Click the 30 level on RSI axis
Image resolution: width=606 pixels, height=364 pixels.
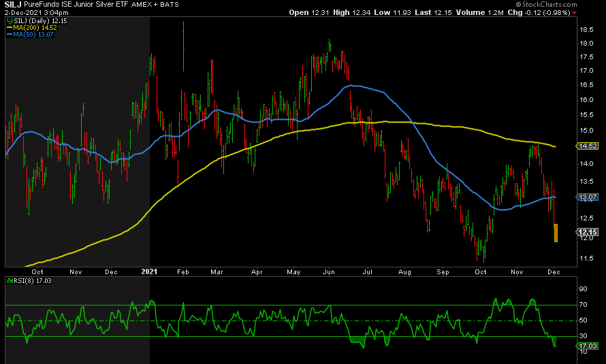(x=584, y=336)
